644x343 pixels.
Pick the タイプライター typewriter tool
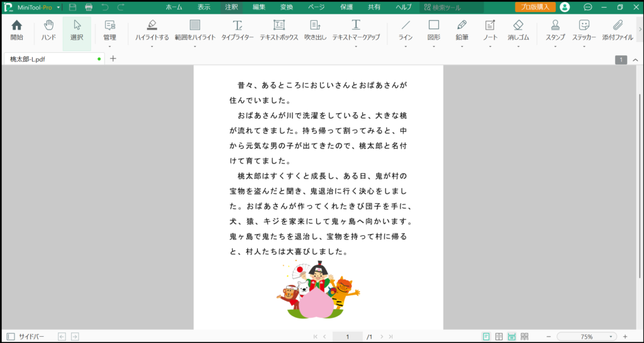(237, 31)
